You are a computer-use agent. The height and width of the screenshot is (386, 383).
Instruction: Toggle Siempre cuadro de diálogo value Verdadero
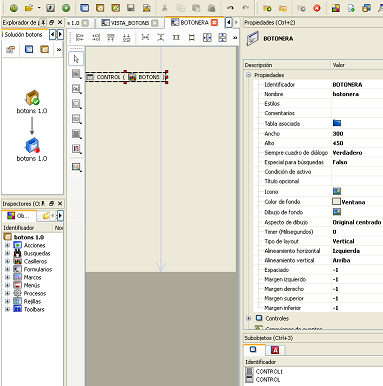[357, 152]
